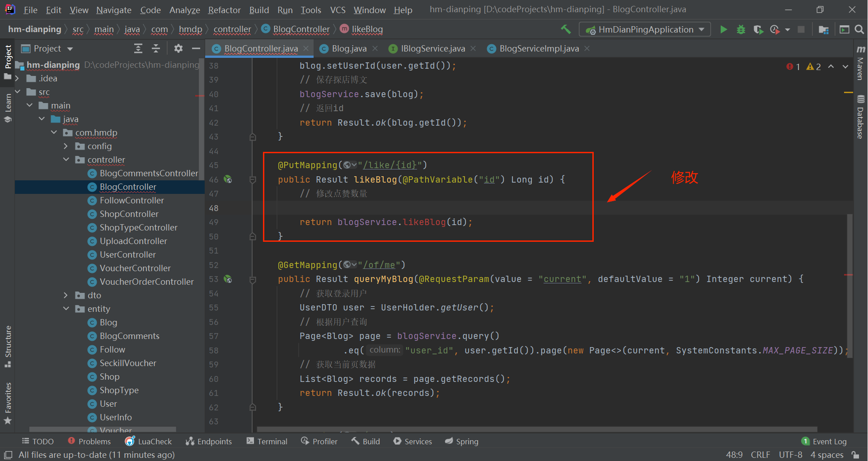The width and height of the screenshot is (868, 461).
Task: Click the error count indicator
Action: (x=793, y=66)
